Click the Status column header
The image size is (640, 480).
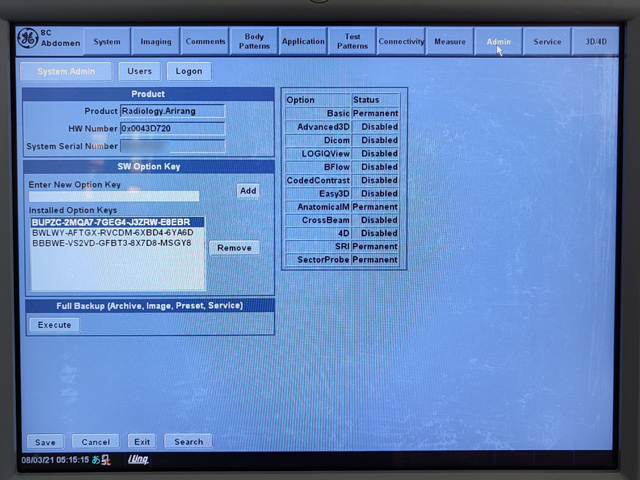375,100
